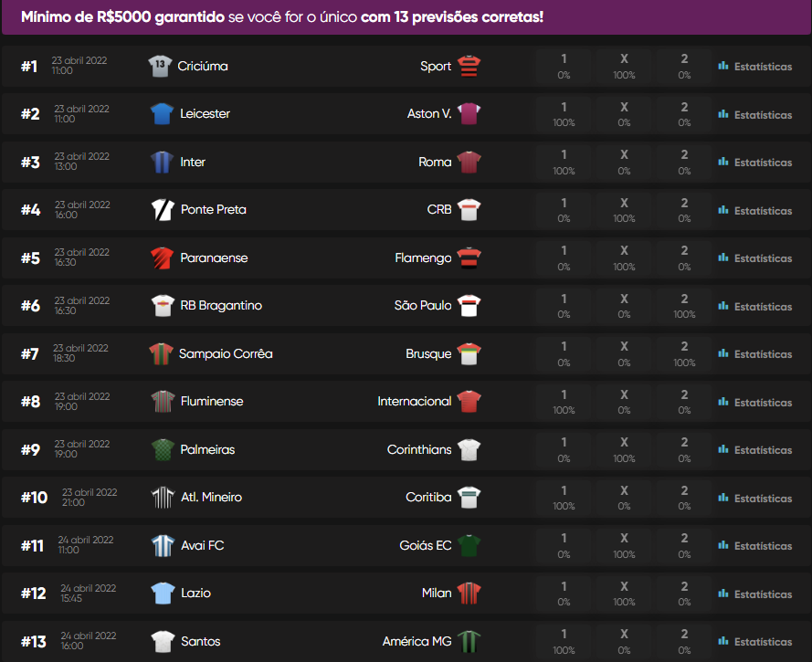Click the Palmeiras green jersey icon
Image resolution: width=812 pixels, height=662 pixels.
(x=162, y=449)
